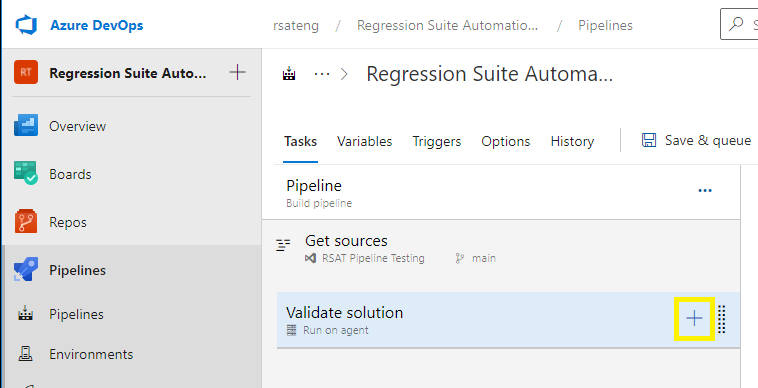Select the Pipeline build pipeline row

501,192
